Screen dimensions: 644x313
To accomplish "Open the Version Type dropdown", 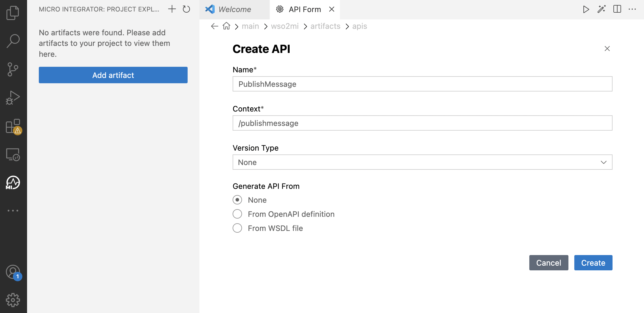I will pyautogui.click(x=422, y=162).
